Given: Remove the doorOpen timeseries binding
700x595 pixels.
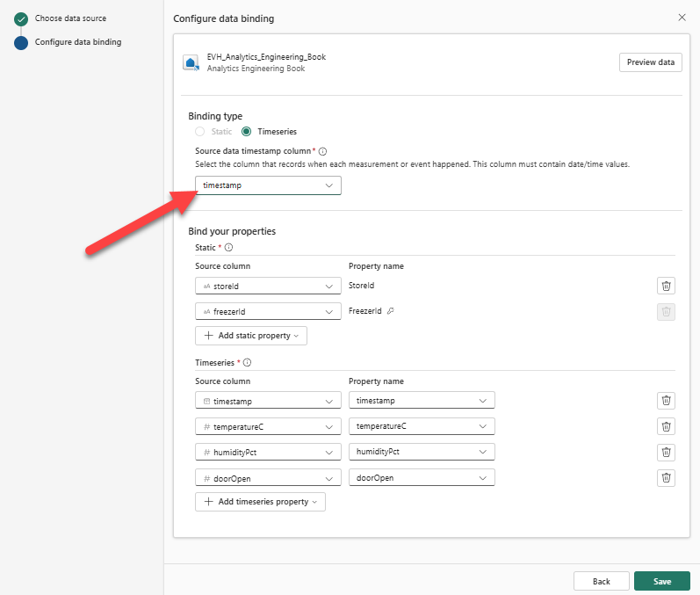Looking at the screenshot, I should pos(666,478).
